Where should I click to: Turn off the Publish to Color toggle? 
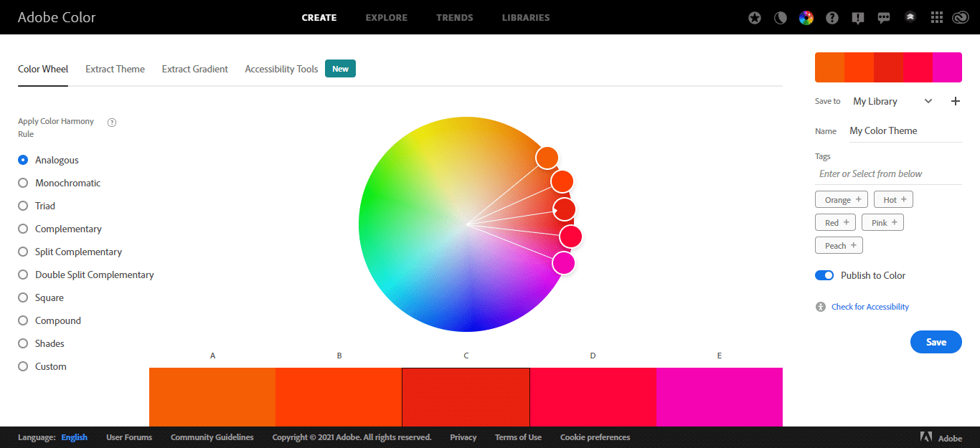coord(824,275)
